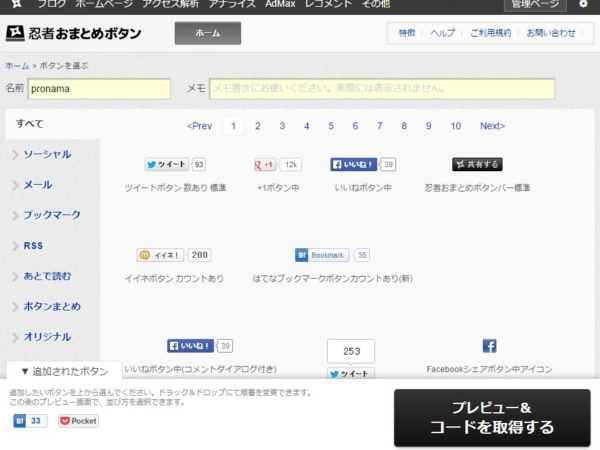Viewport: 600px width, 450px height.
Task: Add the Google +1 button showing 12k
Action: pyautogui.click(x=278, y=165)
